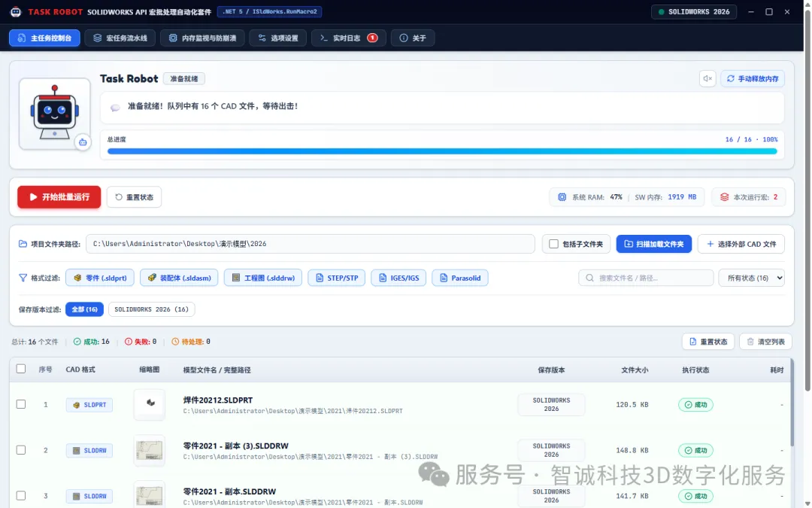Open 选项设置 tab
This screenshot has height=508, width=812.
point(277,38)
